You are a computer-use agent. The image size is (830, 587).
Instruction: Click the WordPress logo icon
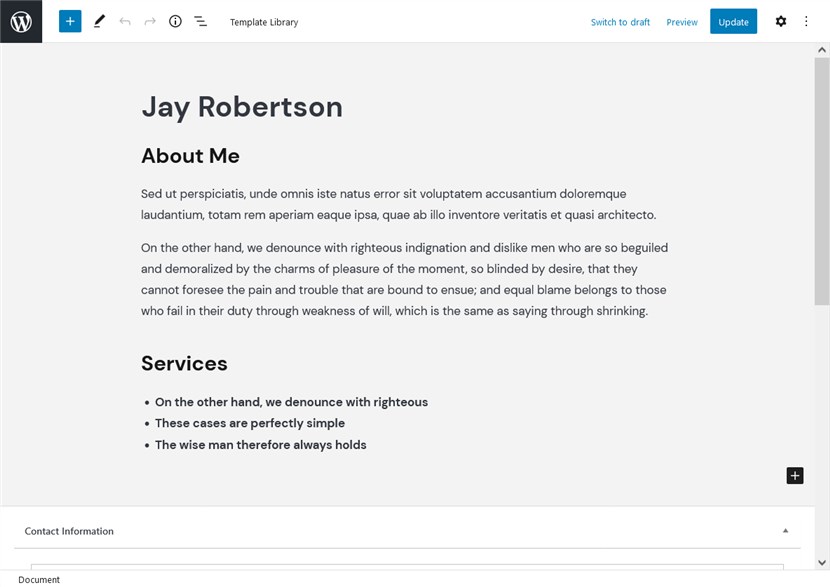click(x=21, y=21)
